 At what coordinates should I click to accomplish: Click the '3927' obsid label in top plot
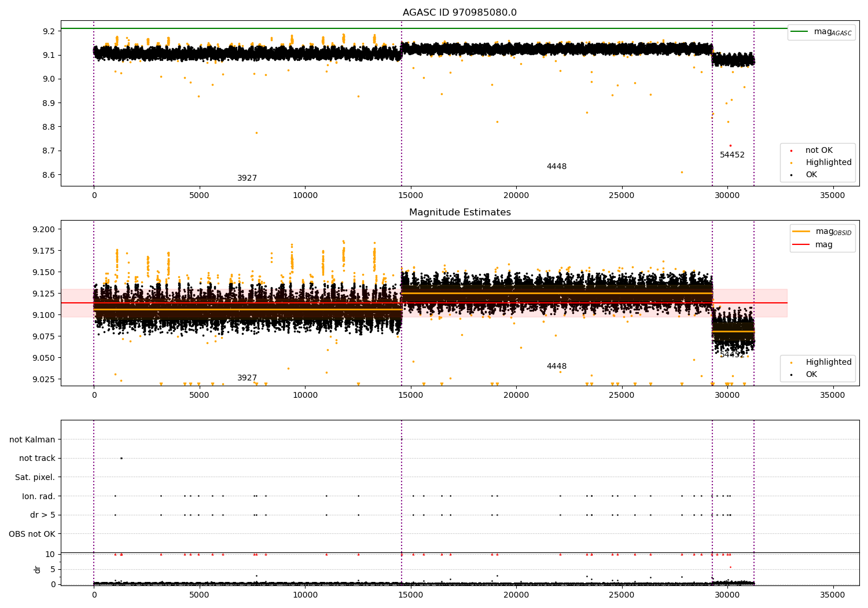pos(247,178)
